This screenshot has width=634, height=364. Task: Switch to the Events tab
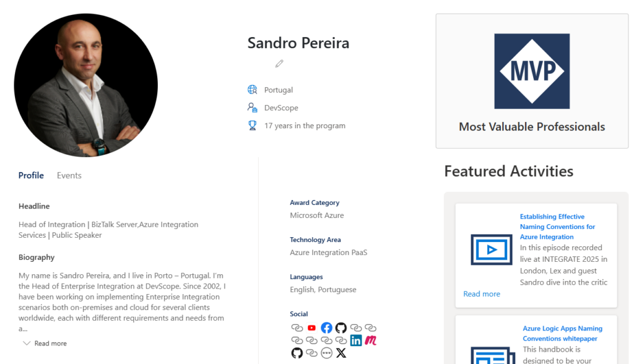(69, 176)
